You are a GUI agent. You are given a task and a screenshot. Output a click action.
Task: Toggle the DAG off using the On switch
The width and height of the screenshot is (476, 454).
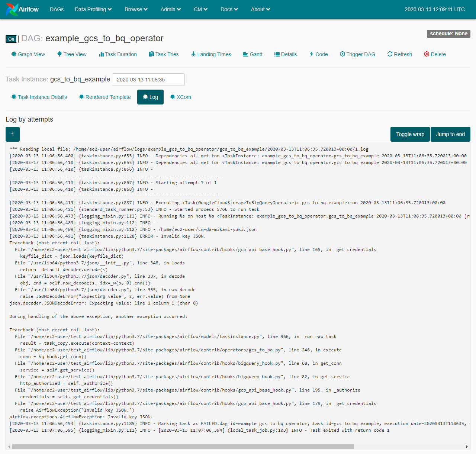point(12,39)
